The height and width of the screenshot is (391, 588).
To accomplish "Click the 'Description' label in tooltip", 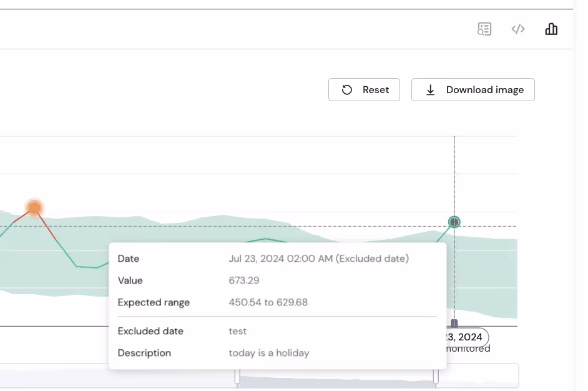I will [x=144, y=353].
